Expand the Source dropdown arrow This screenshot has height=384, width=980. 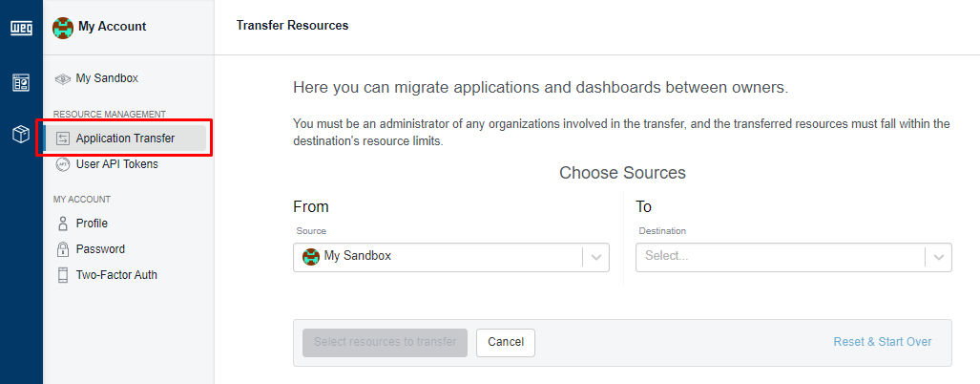(x=595, y=257)
